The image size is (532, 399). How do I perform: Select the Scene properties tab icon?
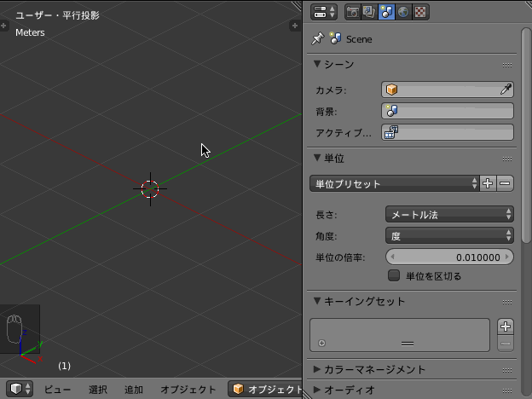[x=386, y=12]
